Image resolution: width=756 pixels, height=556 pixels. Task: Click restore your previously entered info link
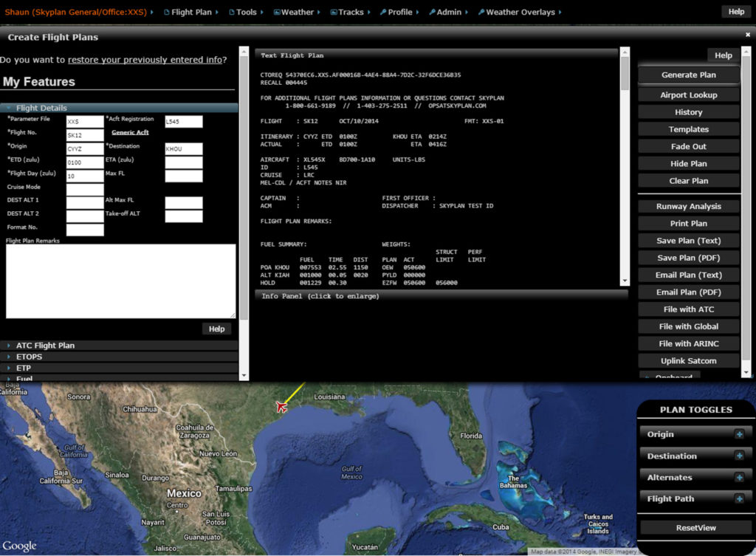pos(145,60)
